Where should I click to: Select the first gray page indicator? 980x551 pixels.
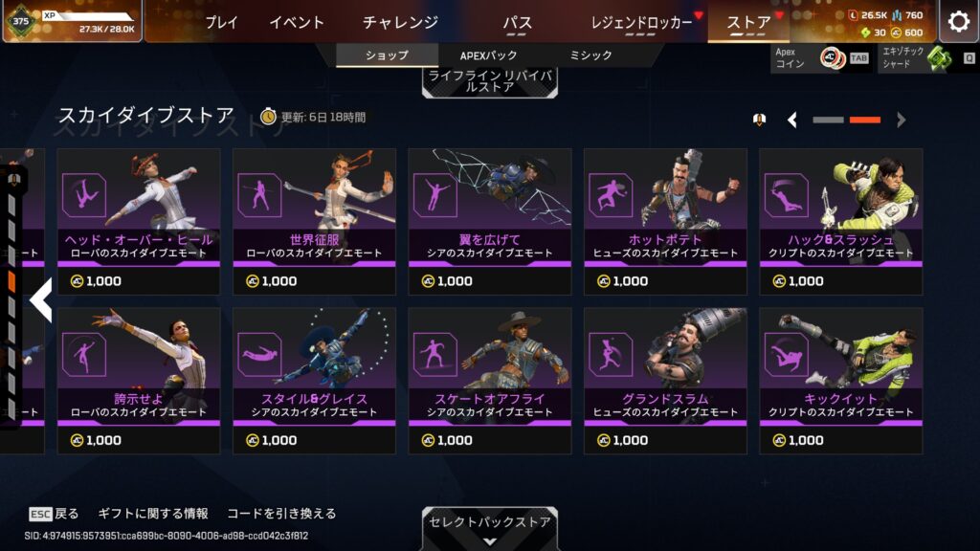point(828,120)
